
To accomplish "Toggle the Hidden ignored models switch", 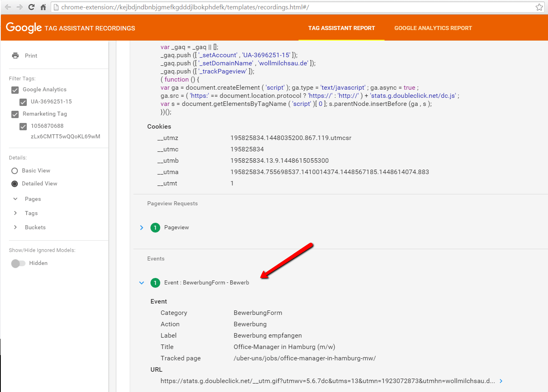I will tap(18, 263).
